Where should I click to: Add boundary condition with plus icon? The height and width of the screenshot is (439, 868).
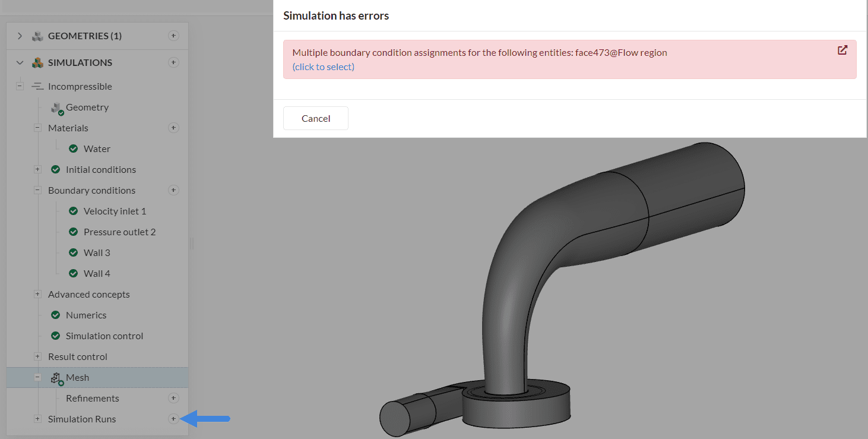173,190
